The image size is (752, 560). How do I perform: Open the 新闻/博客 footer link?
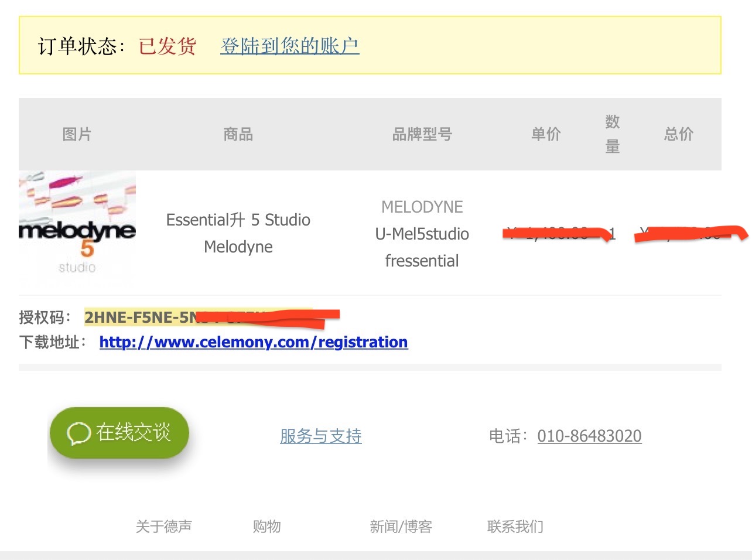click(401, 527)
